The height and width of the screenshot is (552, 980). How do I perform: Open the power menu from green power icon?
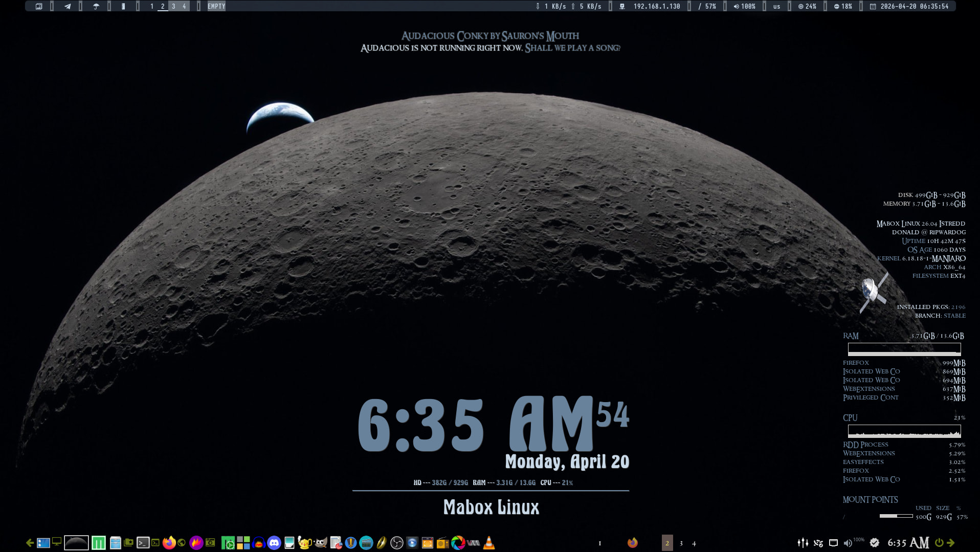pos(939,543)
